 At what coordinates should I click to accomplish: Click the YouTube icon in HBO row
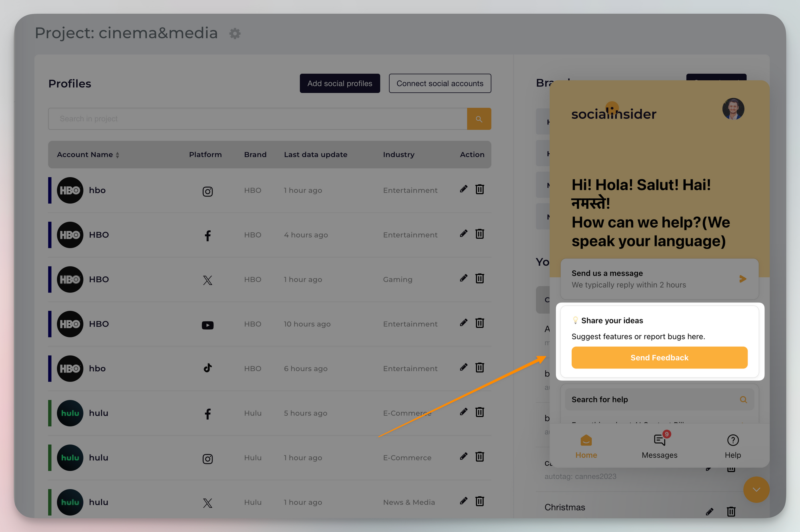click(x=208, y=325)
